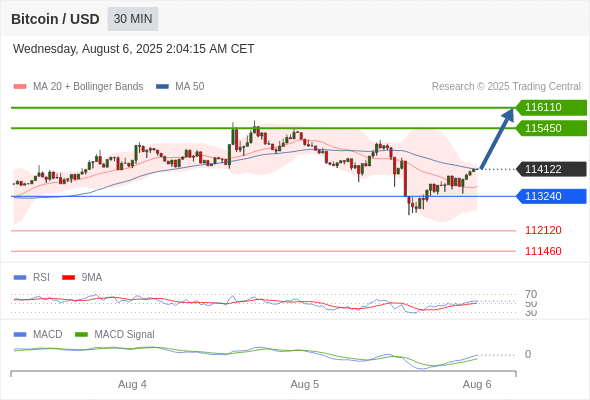The image size is (590, 400).
Task: Click the Aug 5 date label
Action: (304, 384)
